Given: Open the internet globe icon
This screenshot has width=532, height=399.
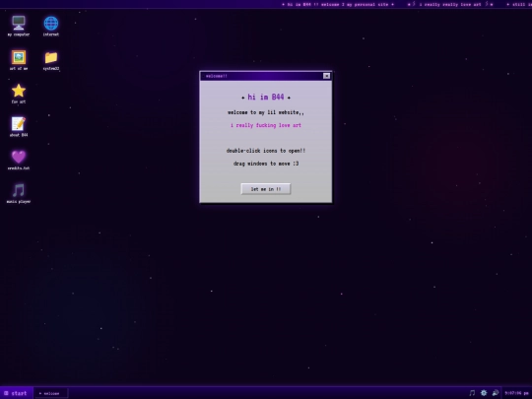Looking at the screenshot, I should coord(51,26).
